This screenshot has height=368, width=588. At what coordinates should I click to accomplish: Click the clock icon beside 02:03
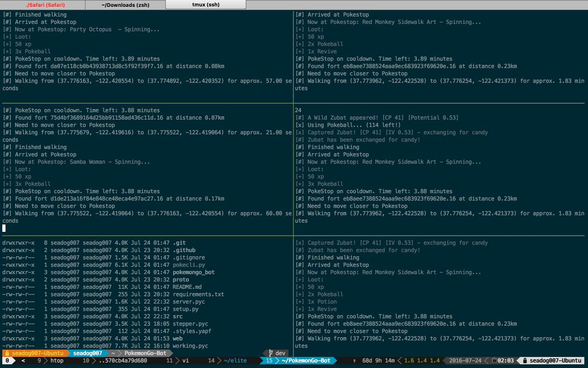click(x=494, y=361)
